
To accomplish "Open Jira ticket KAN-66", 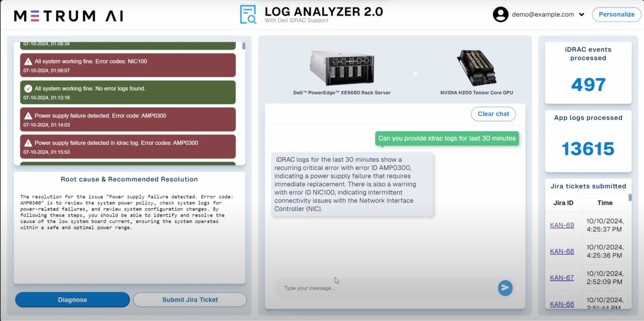I will [562, 304].
